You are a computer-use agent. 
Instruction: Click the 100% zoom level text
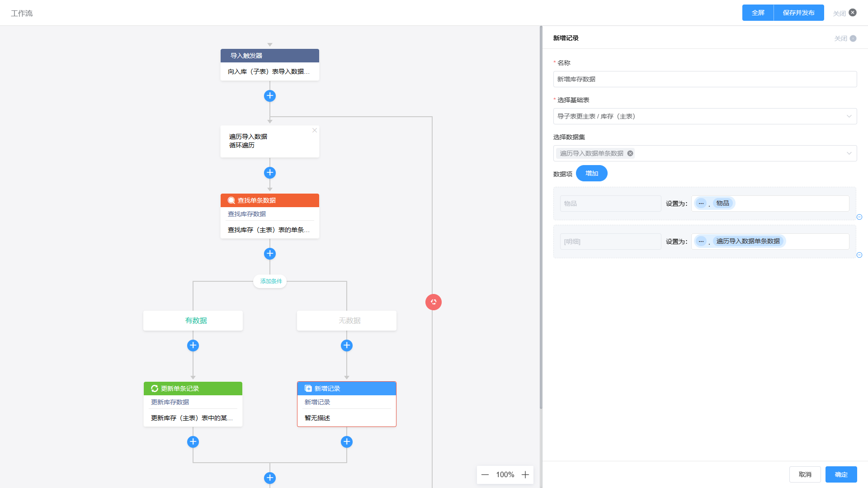pyautogui.click(x=505, y=475)
